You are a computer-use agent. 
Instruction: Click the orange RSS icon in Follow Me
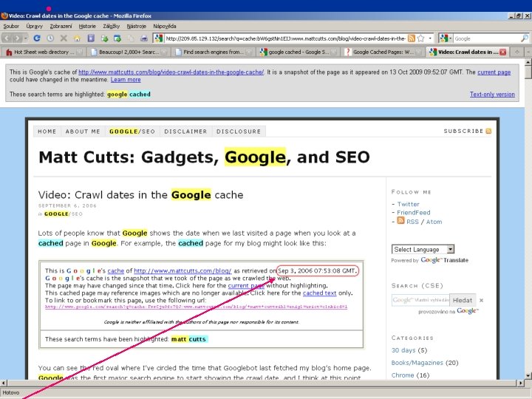point(400,220)
